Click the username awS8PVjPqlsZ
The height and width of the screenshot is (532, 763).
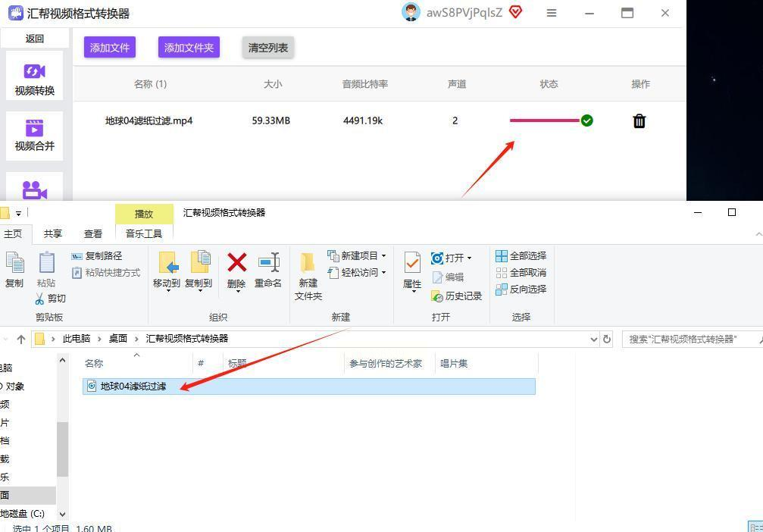[x=464, y=13]
